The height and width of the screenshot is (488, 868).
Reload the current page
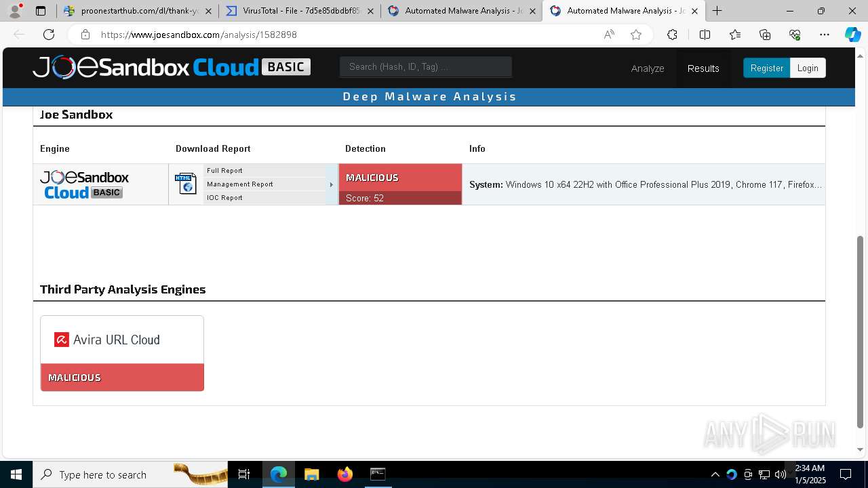[49, 35]
